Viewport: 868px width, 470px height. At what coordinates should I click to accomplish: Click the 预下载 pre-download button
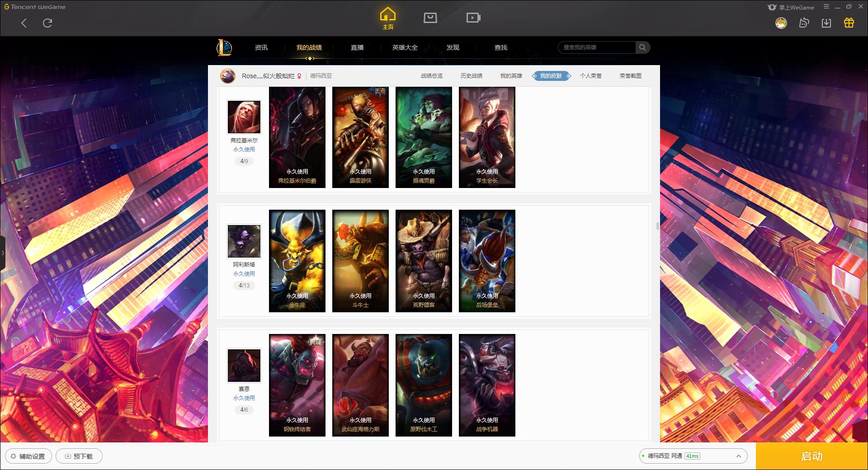click(79, 456)
